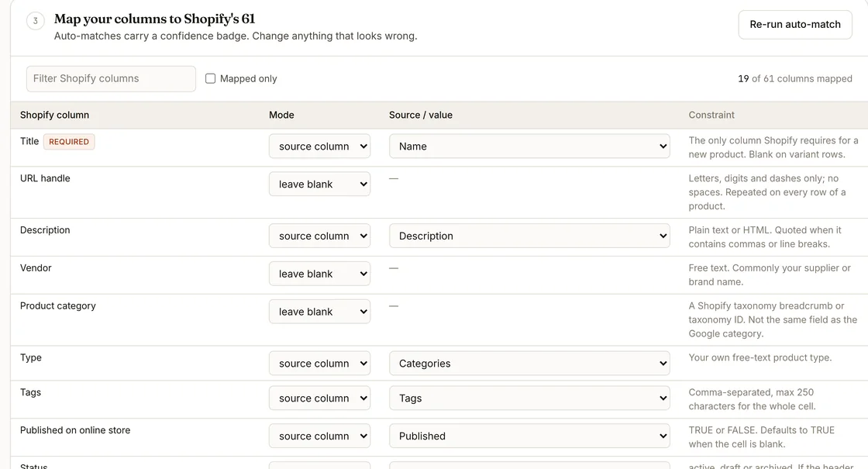
Task: Open the source dropdown showing Tags
Action: coord(529,398)
